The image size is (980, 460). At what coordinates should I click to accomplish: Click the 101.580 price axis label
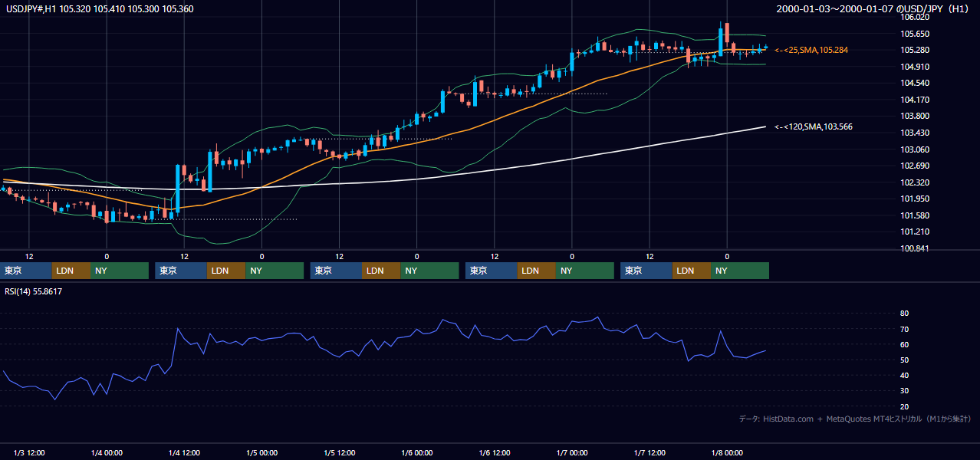point(916,215)
